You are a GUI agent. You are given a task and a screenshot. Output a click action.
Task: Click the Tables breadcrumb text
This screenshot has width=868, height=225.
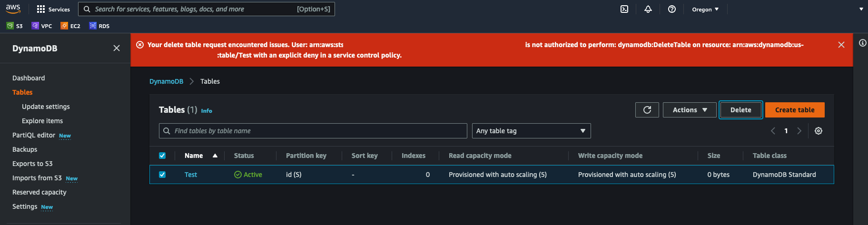point(210,81)
